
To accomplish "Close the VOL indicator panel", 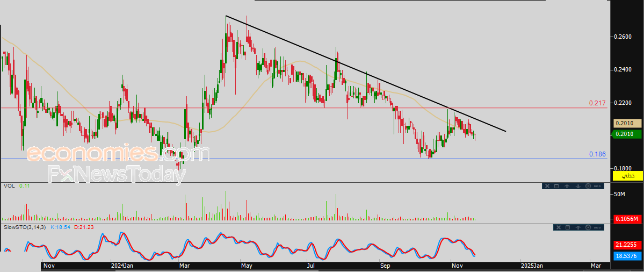I will (547, 186).
